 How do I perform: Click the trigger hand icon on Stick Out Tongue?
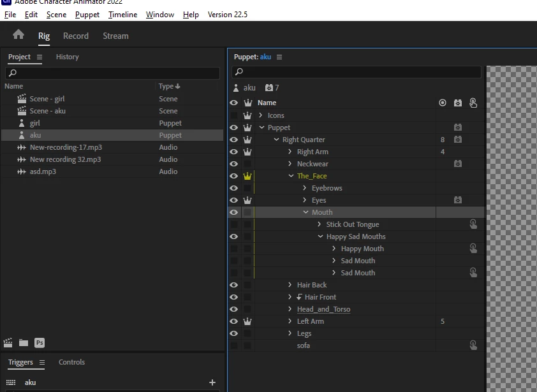(x=473, y=224)
